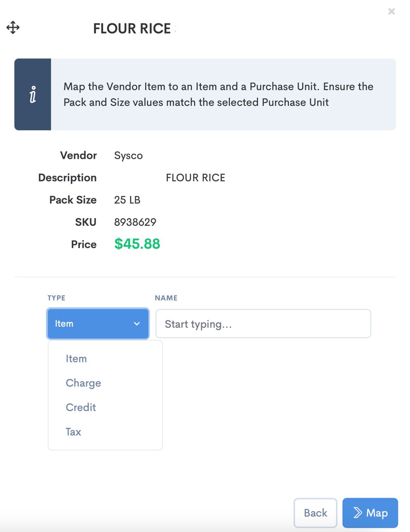Click the double-chevron icon on the Map button
Image resolution: width=410 pixels, height=532 pixels.
[x=358, y=513]
